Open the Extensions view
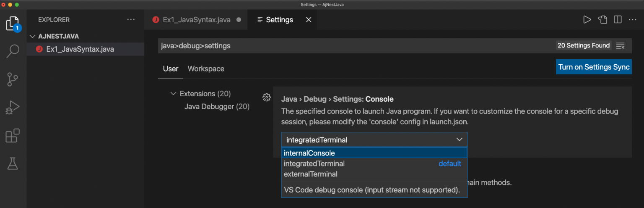Image resolution: width=644 pixels, height=208 pixels. click(x=13, y=136)
